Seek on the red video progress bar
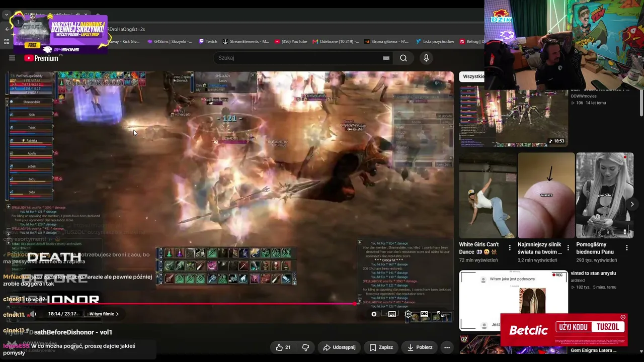 (181, 303)
